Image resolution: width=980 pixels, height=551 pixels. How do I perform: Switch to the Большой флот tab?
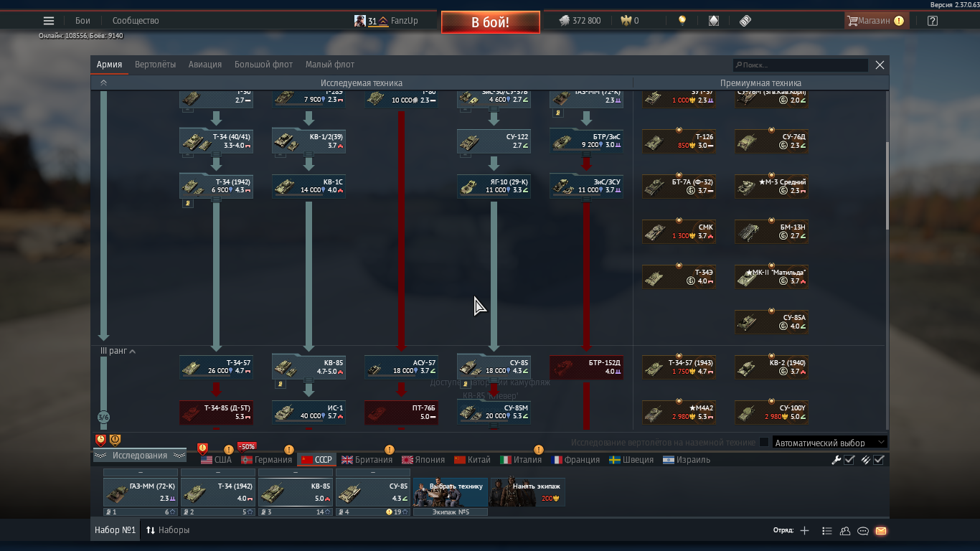263,65
